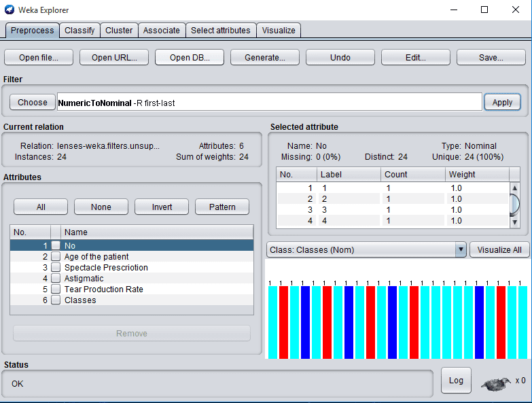Select the Classes attribute row
Viewport: 532px width, 403px height.
(x=132, y=300)
